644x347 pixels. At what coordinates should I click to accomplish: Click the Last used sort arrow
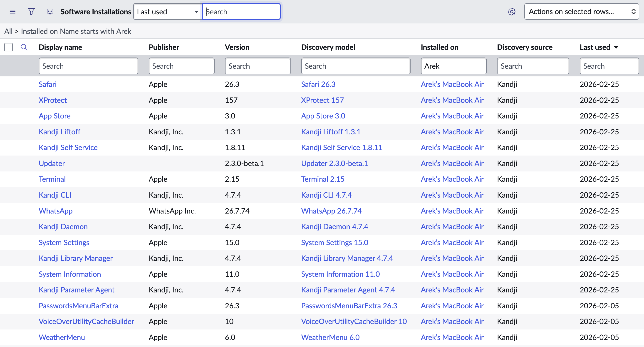pyautogui.click(x=616, y=47)
